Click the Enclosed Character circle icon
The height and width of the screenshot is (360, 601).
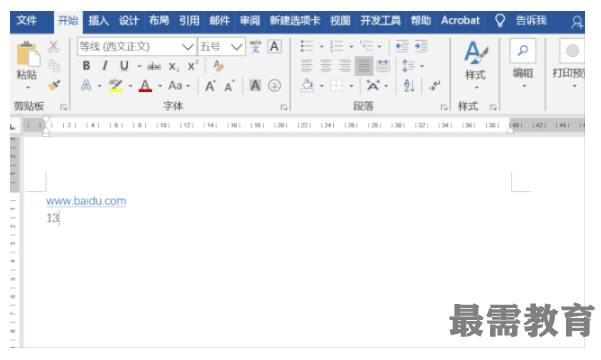point(274,85)
